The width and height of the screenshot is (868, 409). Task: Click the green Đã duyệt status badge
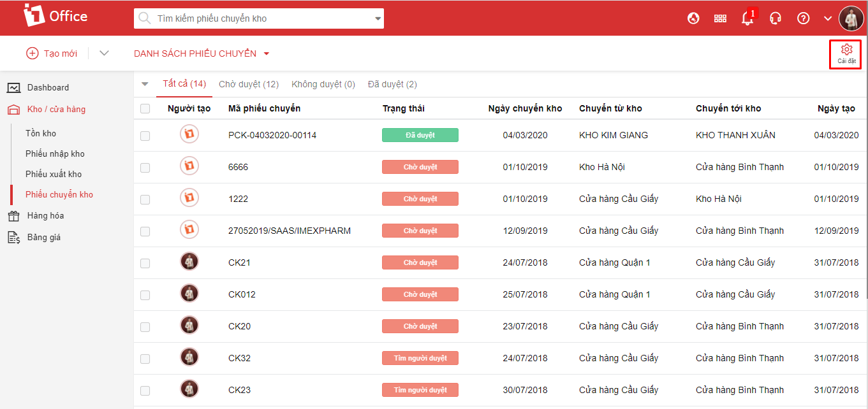coord(420,135)
